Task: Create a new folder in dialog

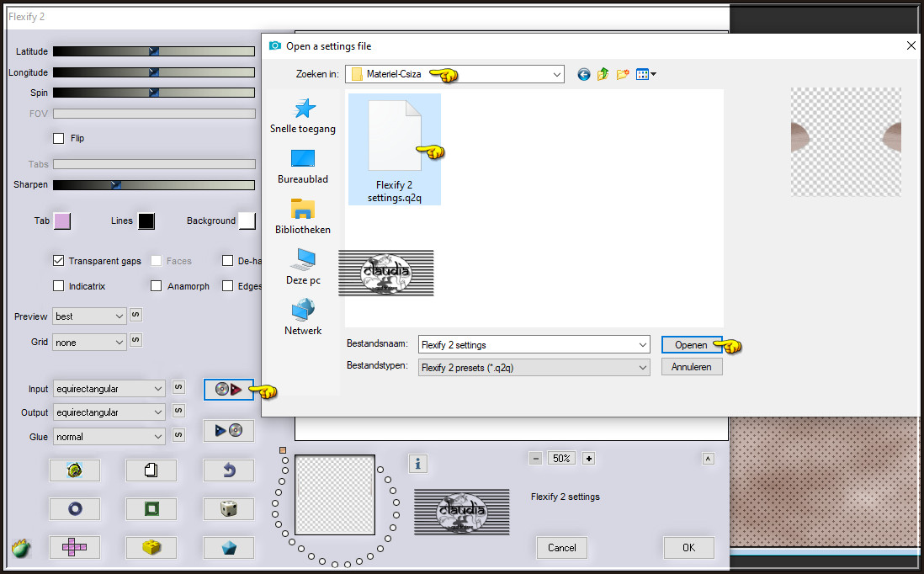Action: pos(623,74)
